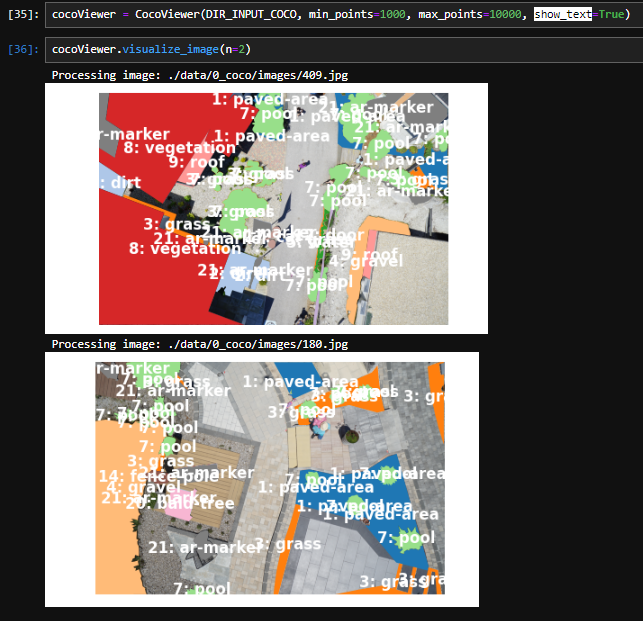
Task: Click the visualize_image method name
Action: tap(170, 50)
